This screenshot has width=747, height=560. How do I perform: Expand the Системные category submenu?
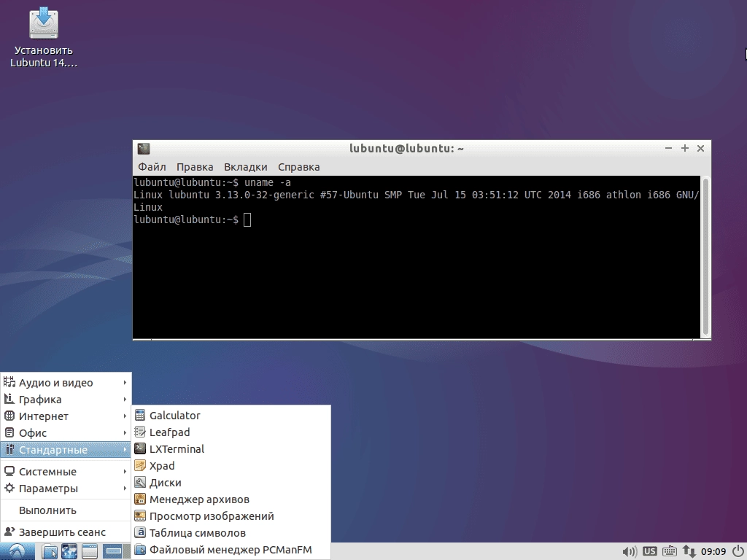click(66, 472)
